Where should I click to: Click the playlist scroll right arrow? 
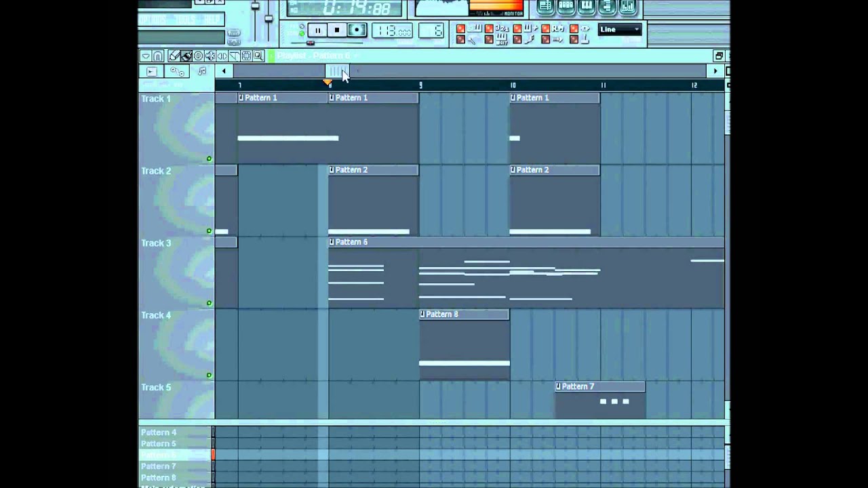point(715,71)
